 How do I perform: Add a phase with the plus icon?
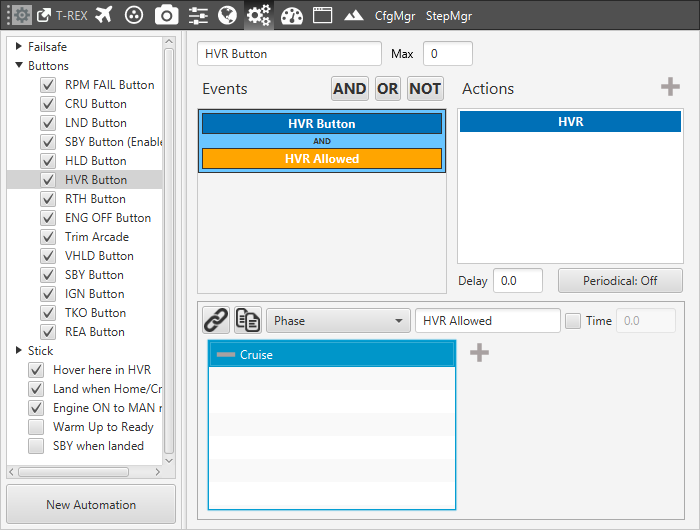479,353
